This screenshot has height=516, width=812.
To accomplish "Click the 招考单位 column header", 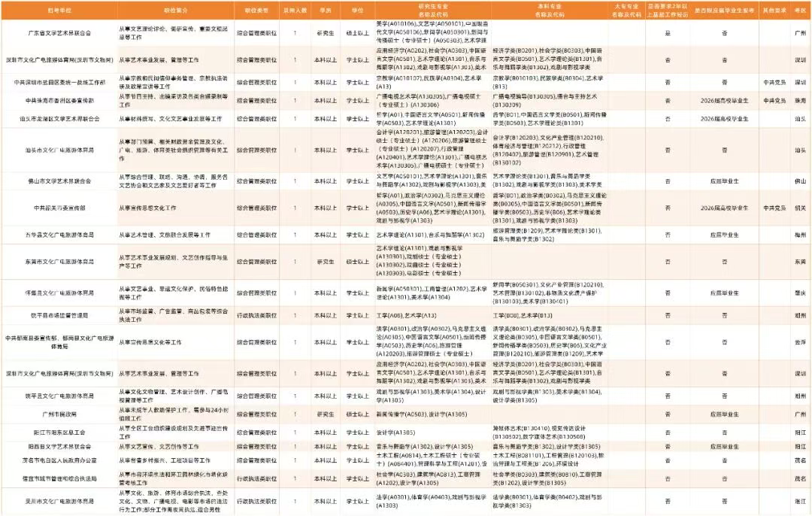I will pos(59,12).
